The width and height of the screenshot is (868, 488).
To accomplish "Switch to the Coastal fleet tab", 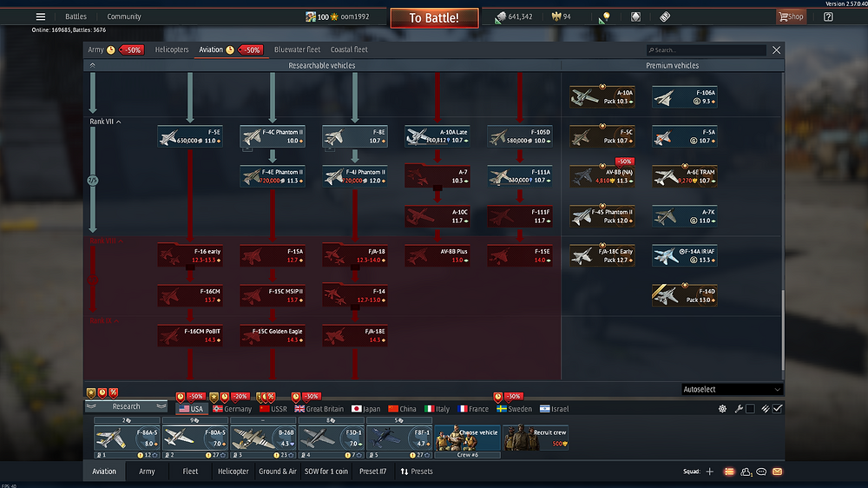I will 349,49.
